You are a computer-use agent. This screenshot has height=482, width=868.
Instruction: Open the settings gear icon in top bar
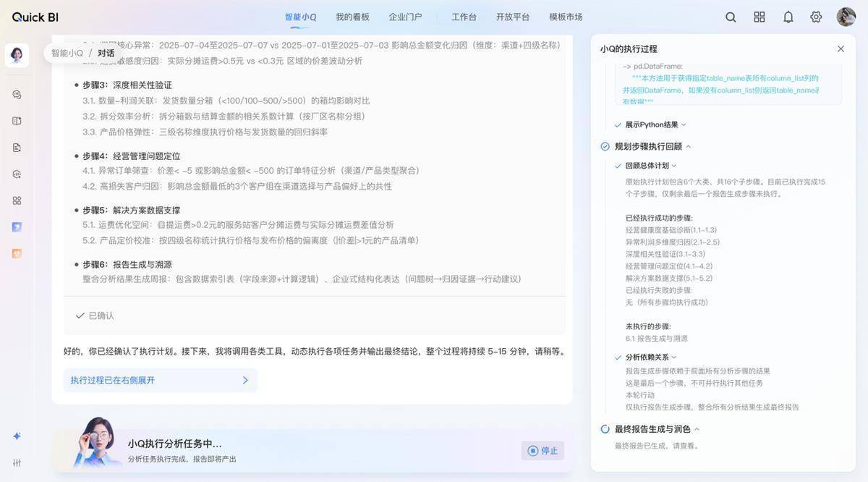pos(816,17)
